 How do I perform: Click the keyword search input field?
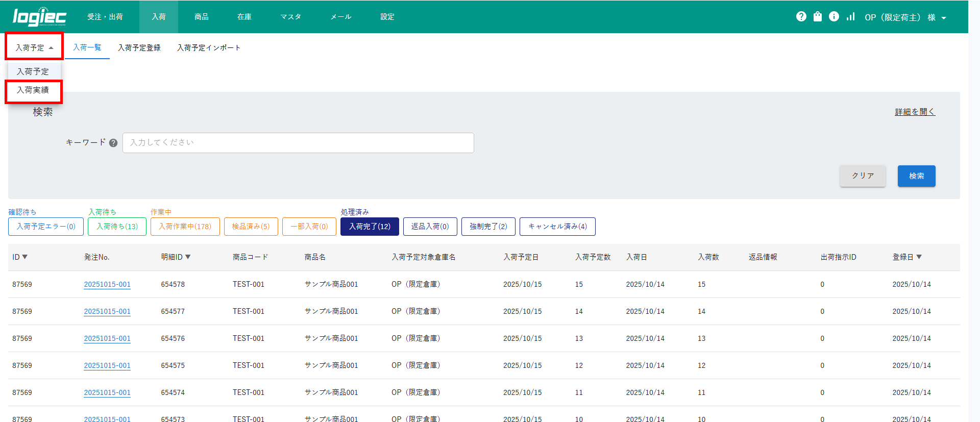[x=298, y=143]
